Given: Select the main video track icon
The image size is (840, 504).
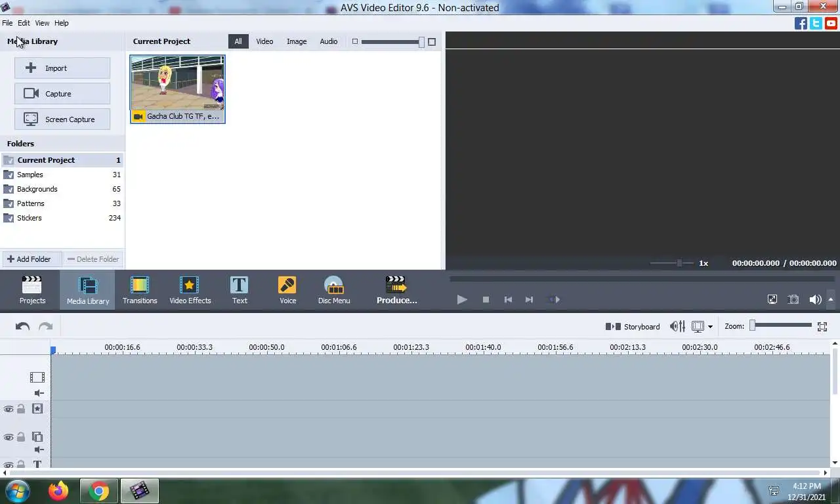Looking at the screenshot, I should tap(37, 377).
